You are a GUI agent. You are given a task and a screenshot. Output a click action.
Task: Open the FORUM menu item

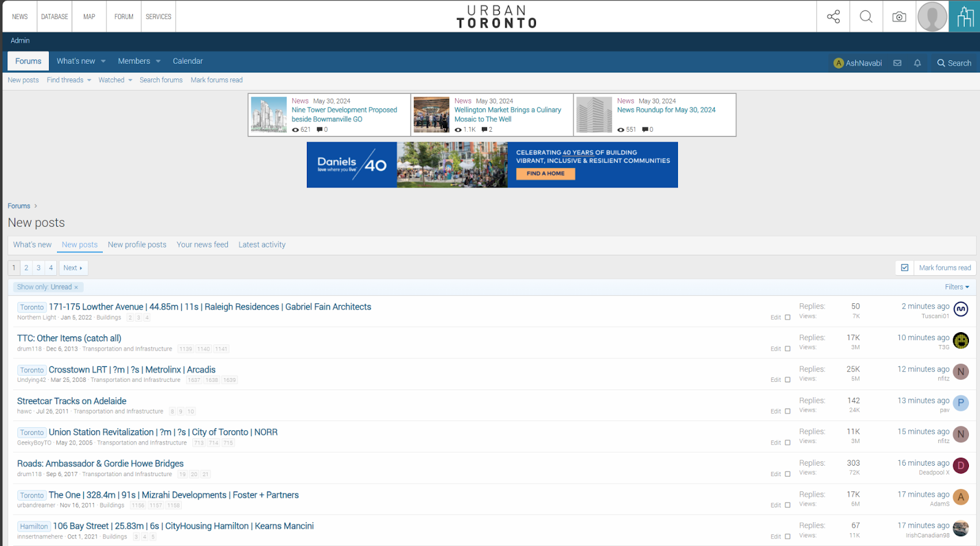pos(124,17)
